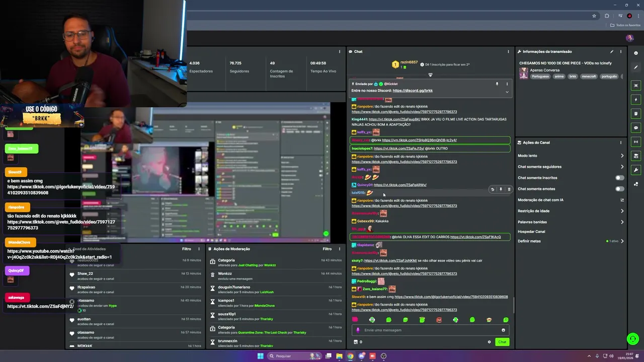
Task: Click Chrome bookmark star icon
Action: [594, 16]
